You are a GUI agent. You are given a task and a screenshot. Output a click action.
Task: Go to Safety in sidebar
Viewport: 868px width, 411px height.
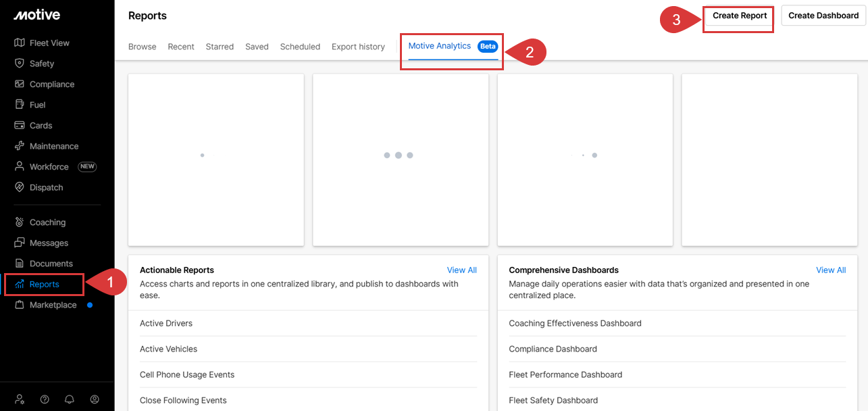point(42,64)
